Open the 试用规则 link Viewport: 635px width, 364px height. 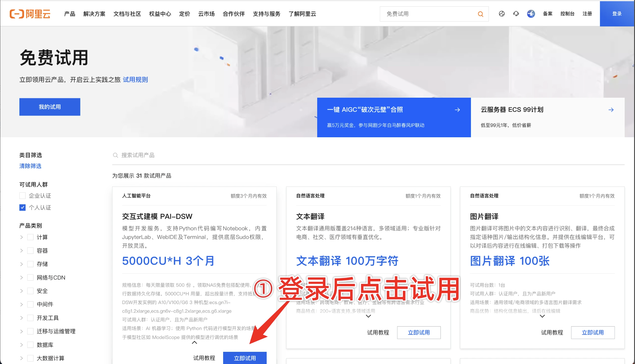(135, 80)
